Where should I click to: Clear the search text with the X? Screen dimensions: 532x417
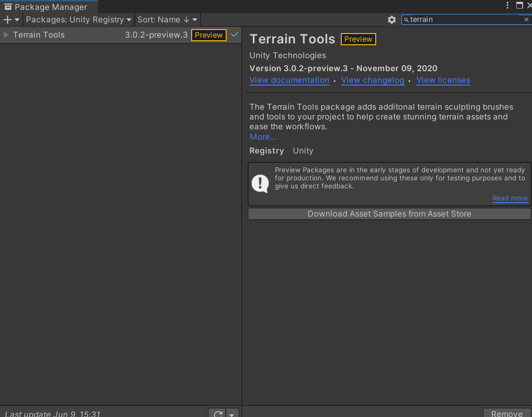coord(526,20)
